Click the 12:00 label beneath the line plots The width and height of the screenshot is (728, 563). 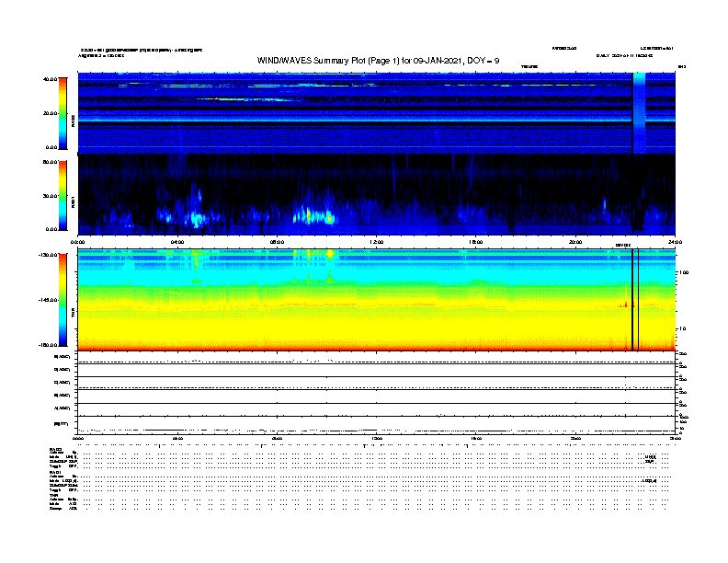(377, 438)
